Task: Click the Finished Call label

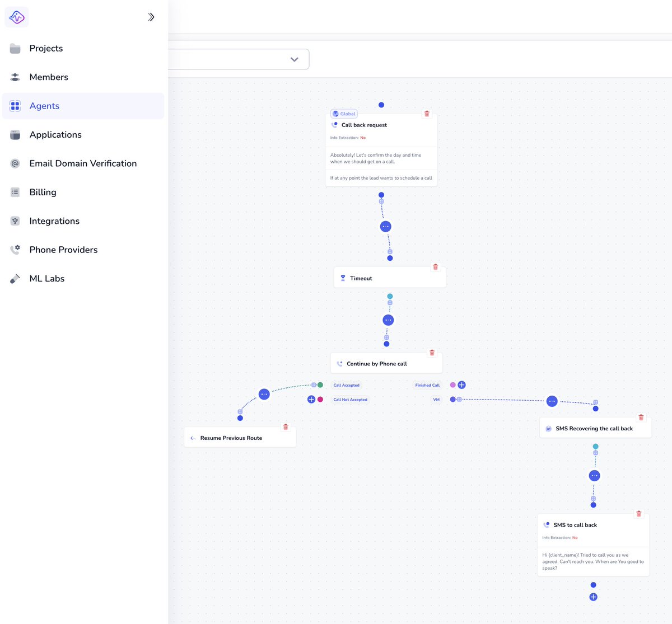Action: coord(427,385)
